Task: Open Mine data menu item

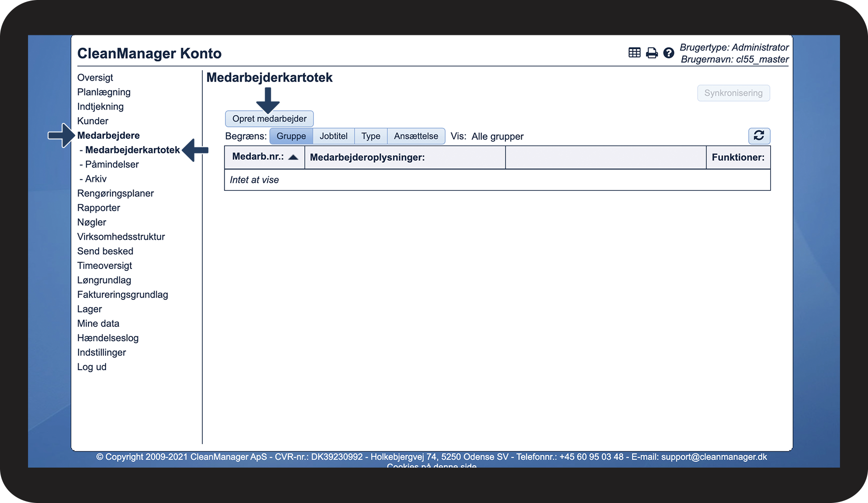Action: pyautogui.click(x=98, y=324)
